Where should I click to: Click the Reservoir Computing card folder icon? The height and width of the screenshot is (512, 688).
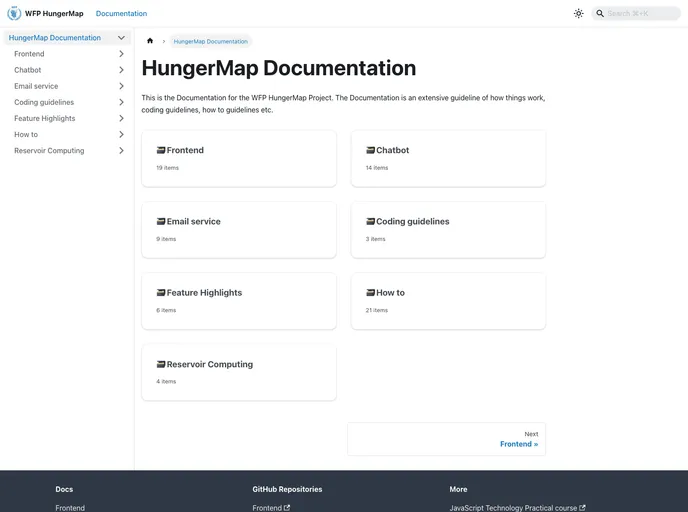161,364
